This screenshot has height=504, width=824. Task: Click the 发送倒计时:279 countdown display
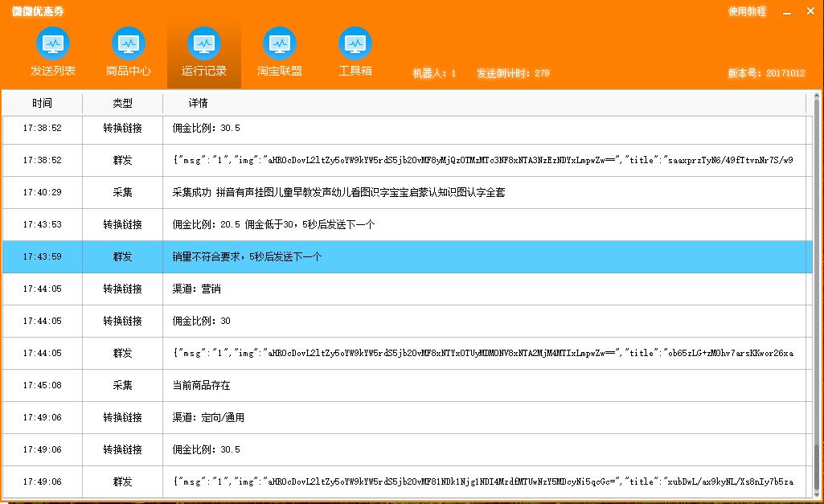(512, 72)
